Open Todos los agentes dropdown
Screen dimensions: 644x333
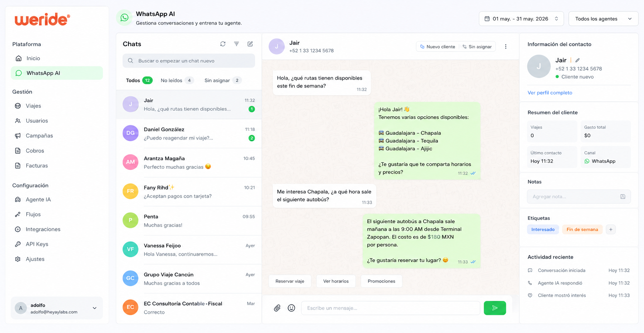603,19
